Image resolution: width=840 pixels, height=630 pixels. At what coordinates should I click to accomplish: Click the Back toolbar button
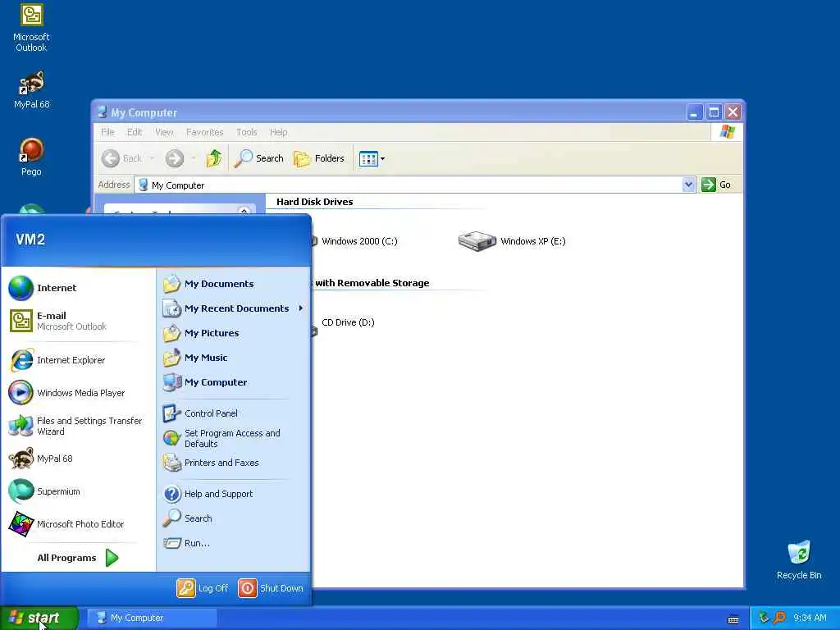tap(122, 158)
